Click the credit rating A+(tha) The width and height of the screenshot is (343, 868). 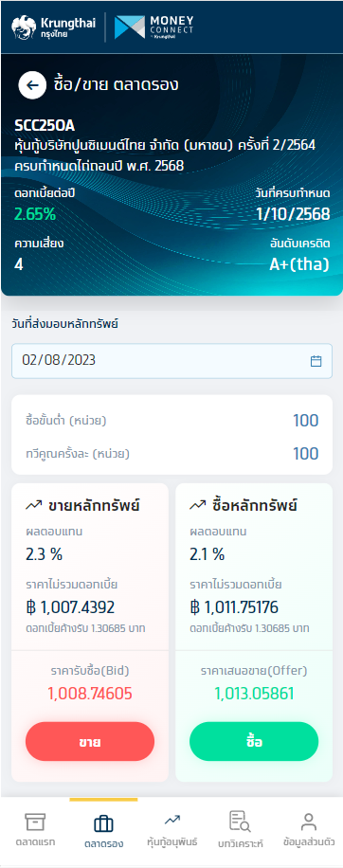pyautogui.click(x=299, y=264)
